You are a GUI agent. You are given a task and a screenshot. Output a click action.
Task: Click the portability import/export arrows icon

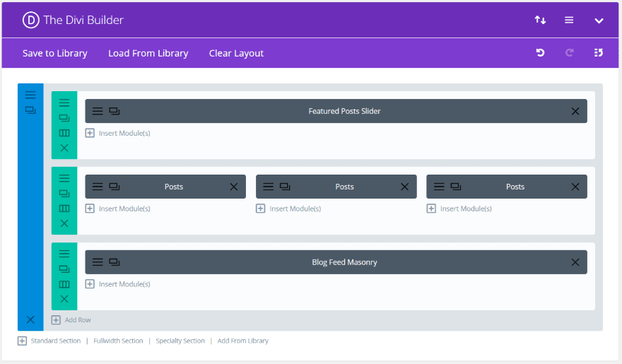click(x=540, y=20)
